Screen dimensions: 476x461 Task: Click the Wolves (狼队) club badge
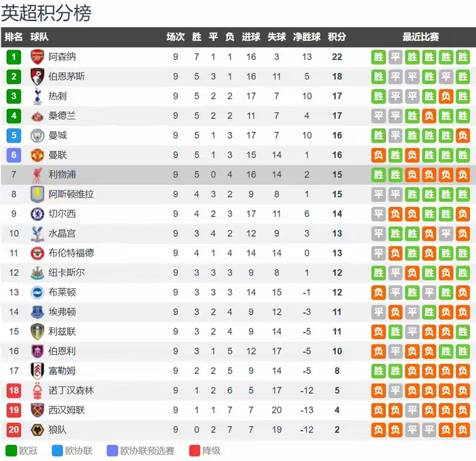(x=37, y=430)
